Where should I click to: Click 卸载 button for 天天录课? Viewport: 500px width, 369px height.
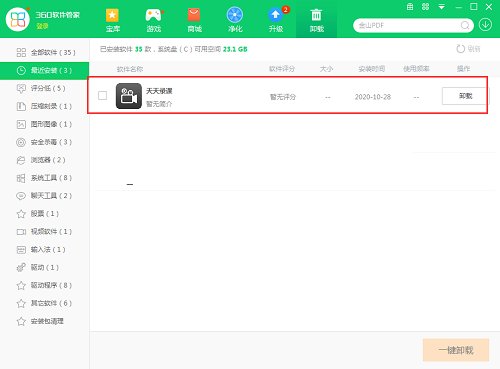[x=466, y=96]
